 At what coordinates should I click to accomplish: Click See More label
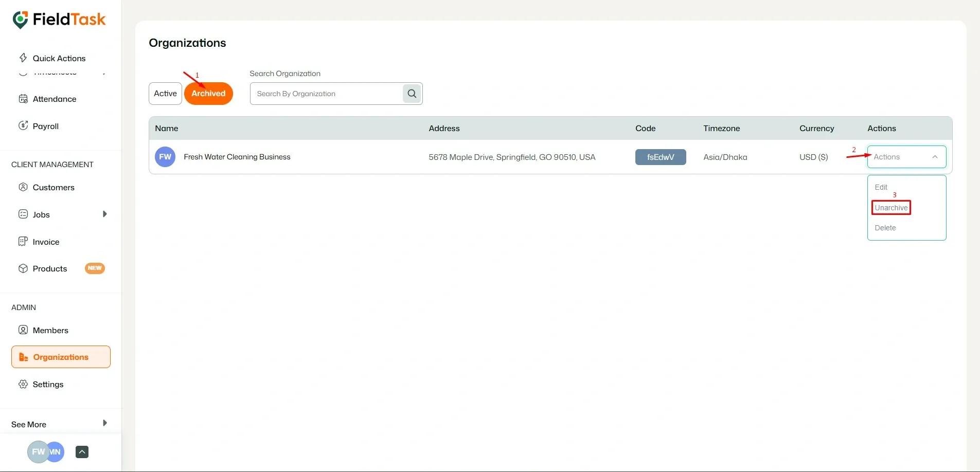tap(29, 424)
